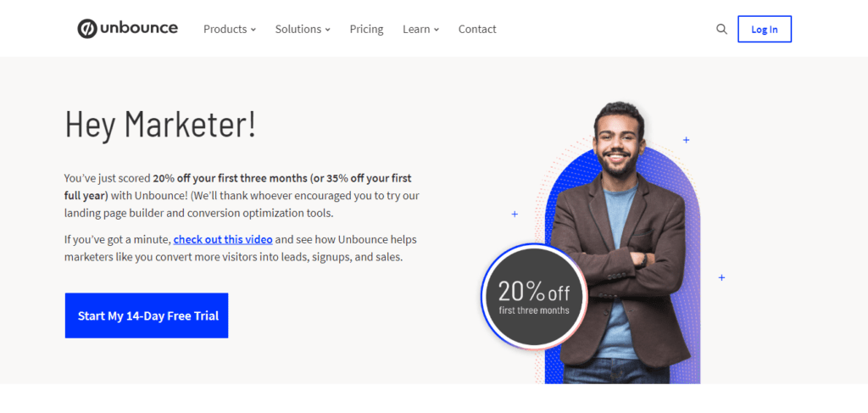868x413 pixels.
Task: Click the blue plus sparkle near top of arch
Action: click(686, 140)
